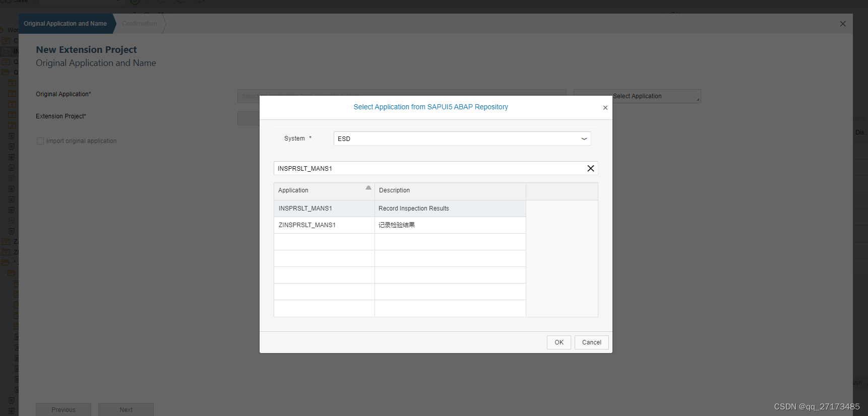Confirm selection with OK button

pos(559,342)
